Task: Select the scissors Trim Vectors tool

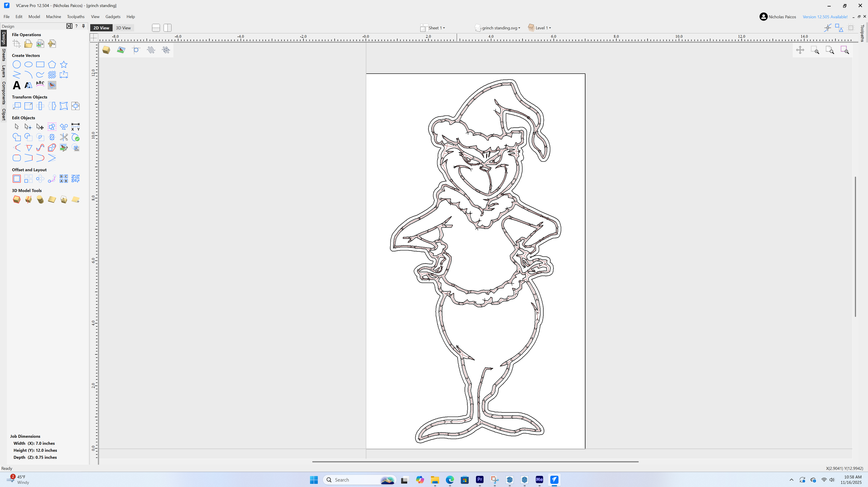Action: (x=64, y=137)
